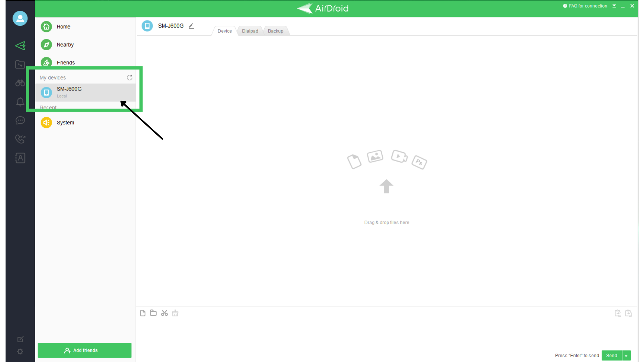Select the Backup tab option
The height and width of the screenshot is (362, 644).
[275, 31]
